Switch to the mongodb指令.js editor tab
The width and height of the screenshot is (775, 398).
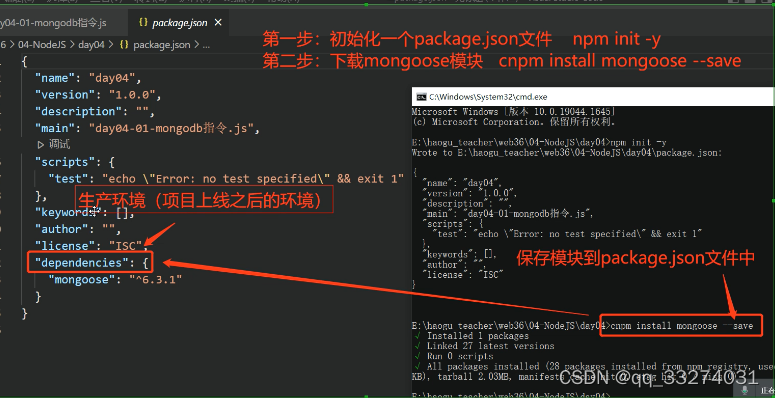(x=53, y=23)
